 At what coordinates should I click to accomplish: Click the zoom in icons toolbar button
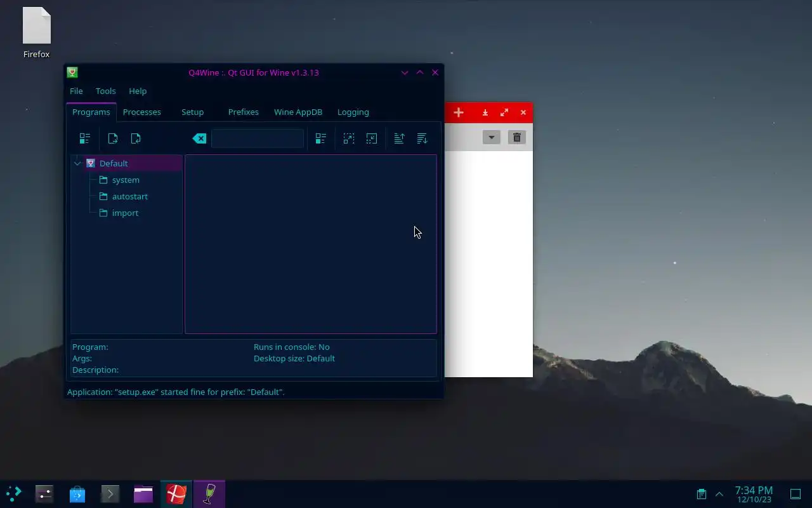[x=348, y=138]
